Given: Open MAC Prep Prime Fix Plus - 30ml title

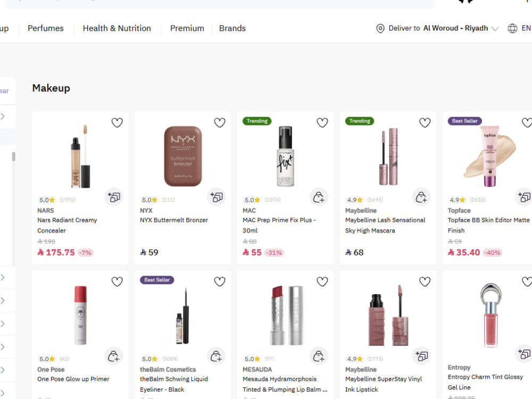Looking at the screenshot, I should [279, 225].
